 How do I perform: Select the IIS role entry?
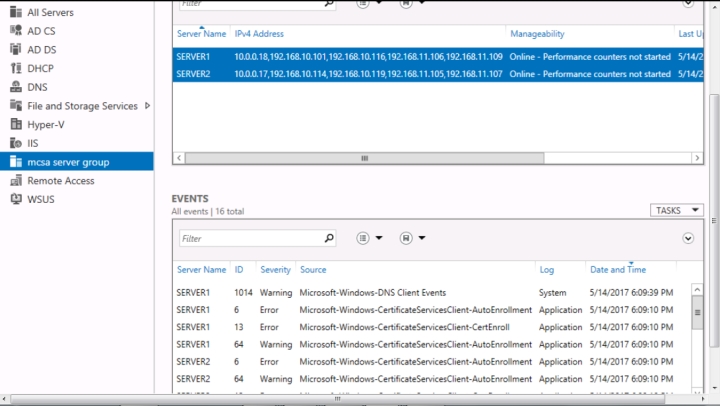pos(33,143)
